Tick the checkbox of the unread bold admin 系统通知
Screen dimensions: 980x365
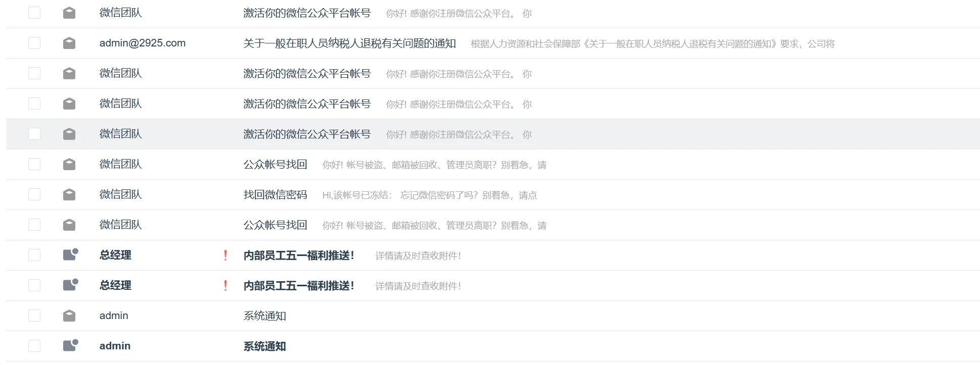coord(34,346)
